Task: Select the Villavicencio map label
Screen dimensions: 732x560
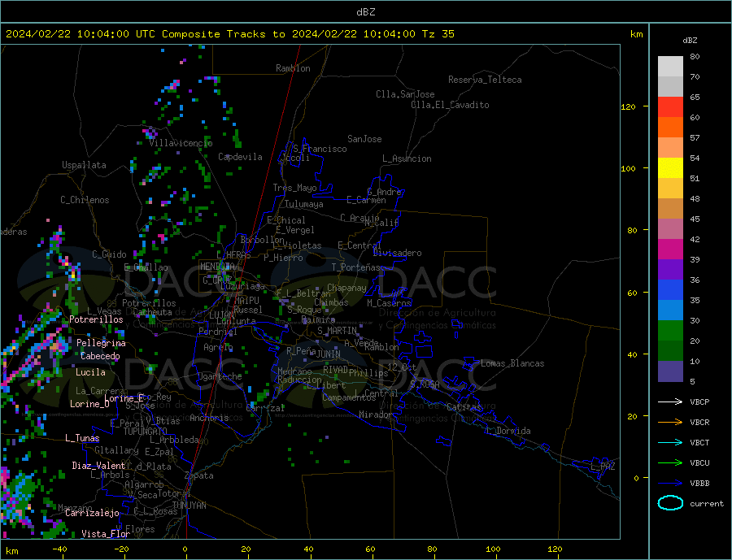Action: pyautogui.click(x=181, y=143)
